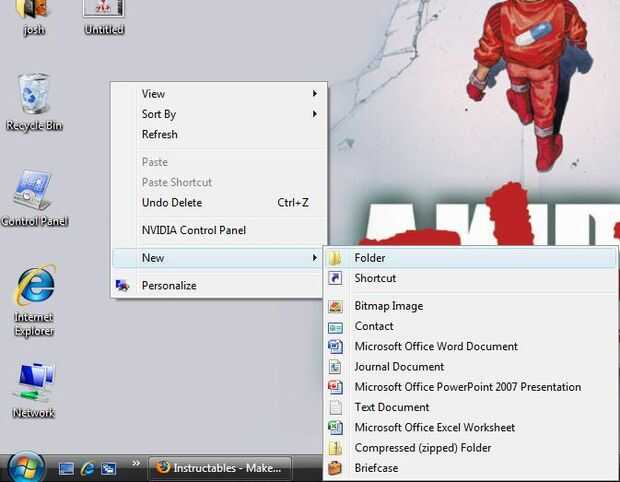
Task: Click the Journal Document icon in the submenu
Action: [335, 367]
